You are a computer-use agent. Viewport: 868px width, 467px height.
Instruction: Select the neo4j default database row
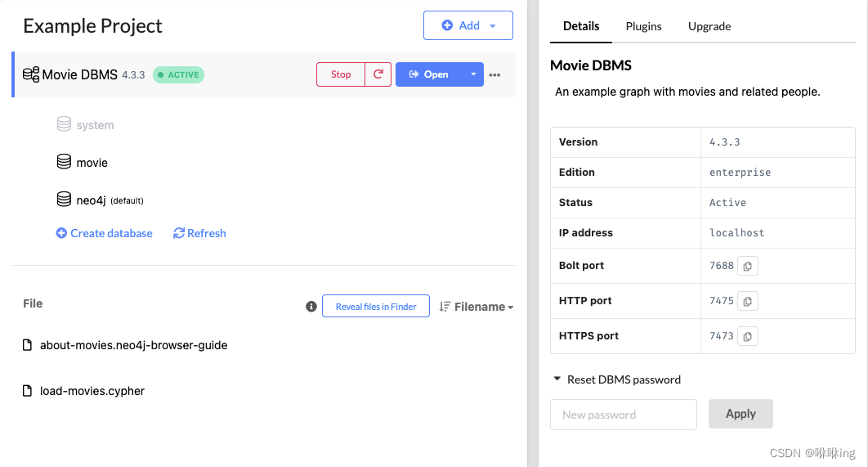tap(101, 200)
